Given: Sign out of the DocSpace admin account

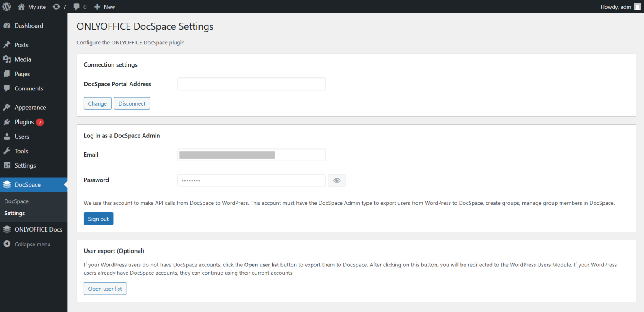Looking at the screenshot, I should click(98, 218).
